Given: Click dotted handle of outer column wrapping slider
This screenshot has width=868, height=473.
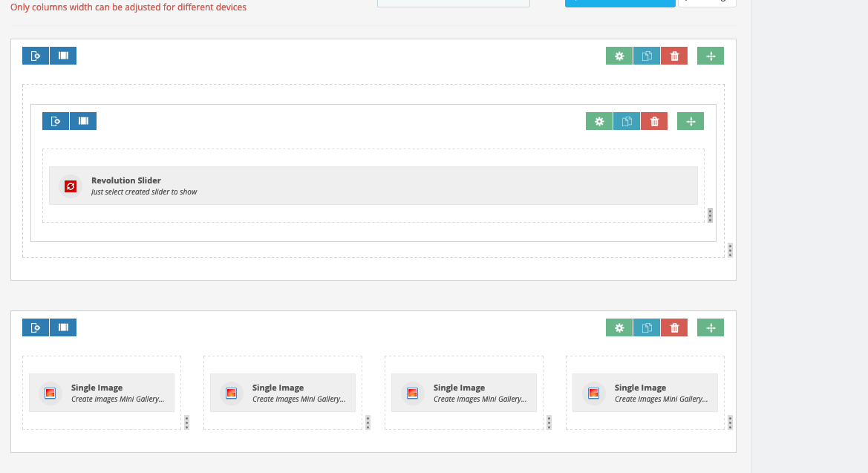Looking at the screenshot, I should [730, 250].
